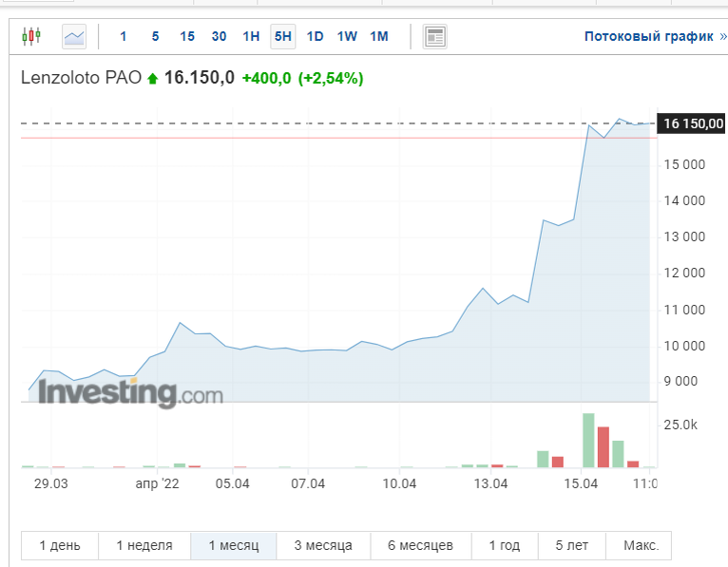Image resolution: width=728 pixels, height=567 pixels.
Task: Select the 1 неделя range tab
Action: (x=144, y=546)
